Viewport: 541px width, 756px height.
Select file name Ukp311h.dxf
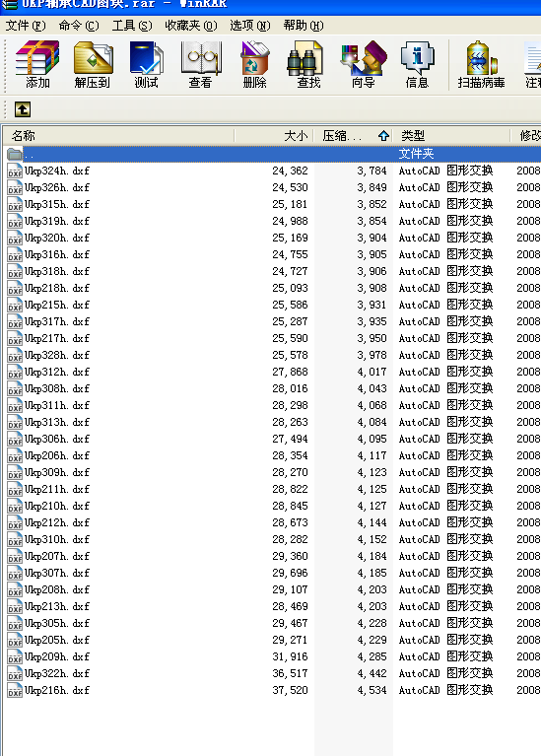pos(57,405)
